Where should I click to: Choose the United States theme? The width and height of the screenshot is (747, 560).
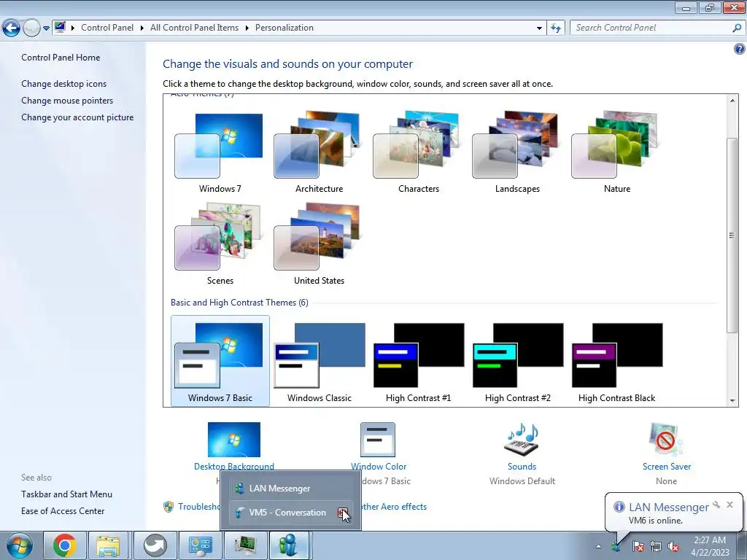click(x=319, y=244)
